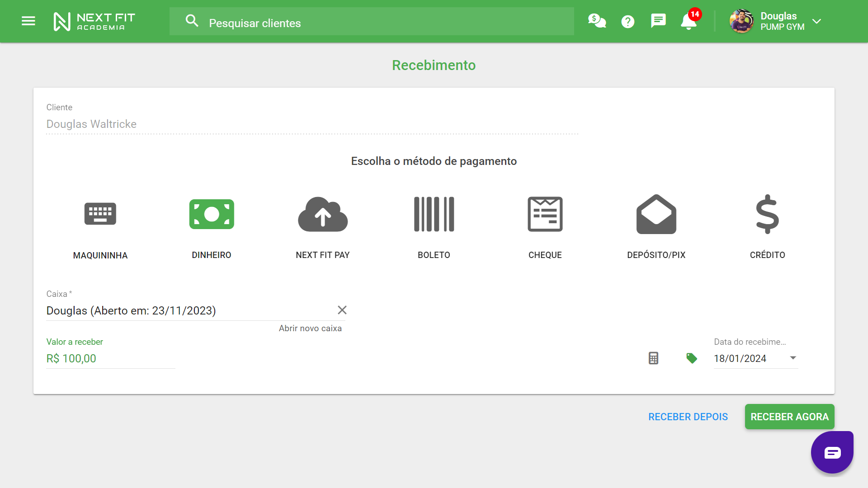Choose Dinheiro cash payment icon

pyautogui.click(x=211, y=214)
